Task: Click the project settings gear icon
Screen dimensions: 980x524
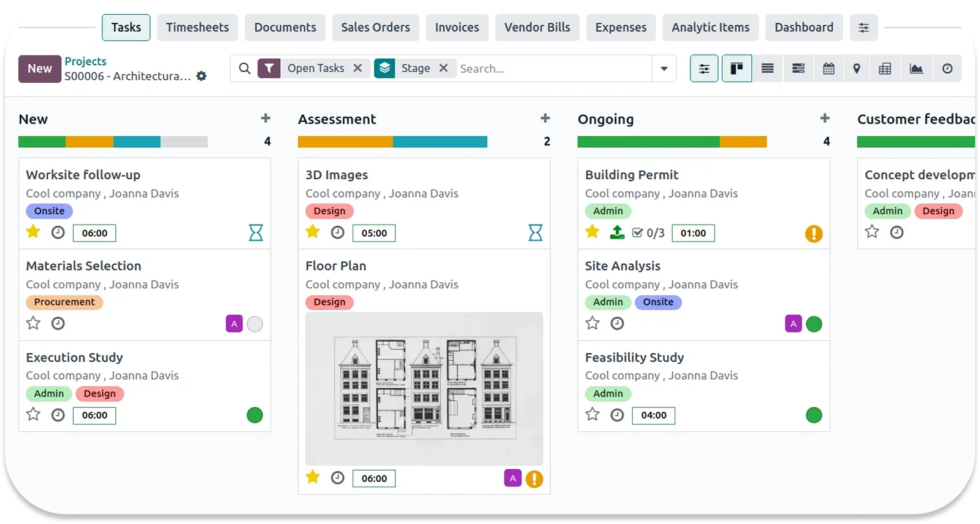Action: 201,76
